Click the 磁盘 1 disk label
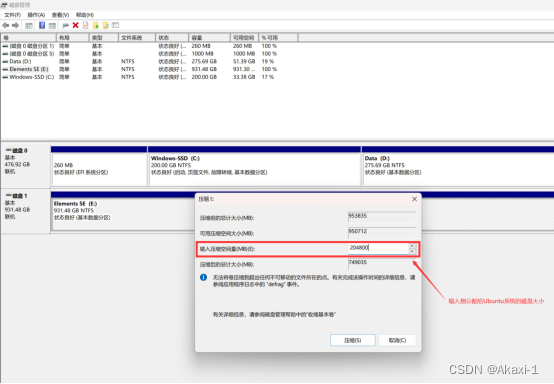 pos(19,196)
